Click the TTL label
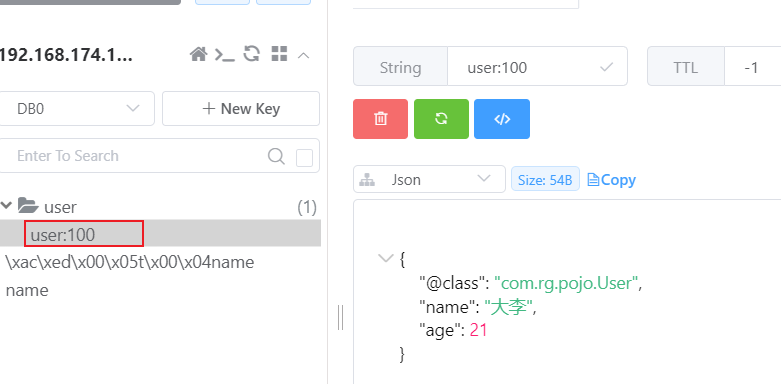The width and height of the screenshot is (781, 384). [685, 67]
